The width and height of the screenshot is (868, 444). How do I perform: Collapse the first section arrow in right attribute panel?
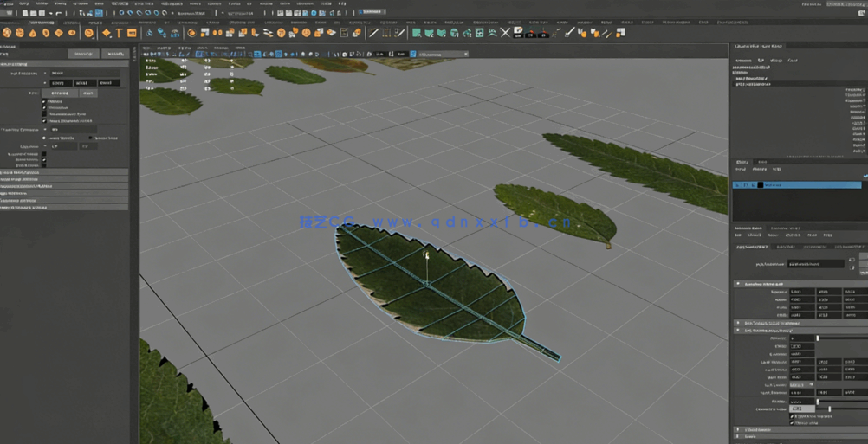point(738,284)
